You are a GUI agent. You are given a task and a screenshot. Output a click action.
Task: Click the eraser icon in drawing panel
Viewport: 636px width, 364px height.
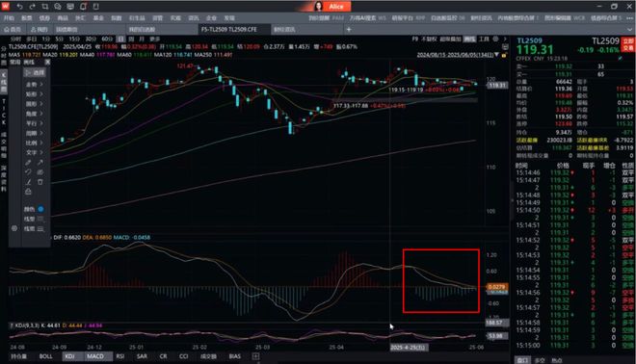[28, 192]
